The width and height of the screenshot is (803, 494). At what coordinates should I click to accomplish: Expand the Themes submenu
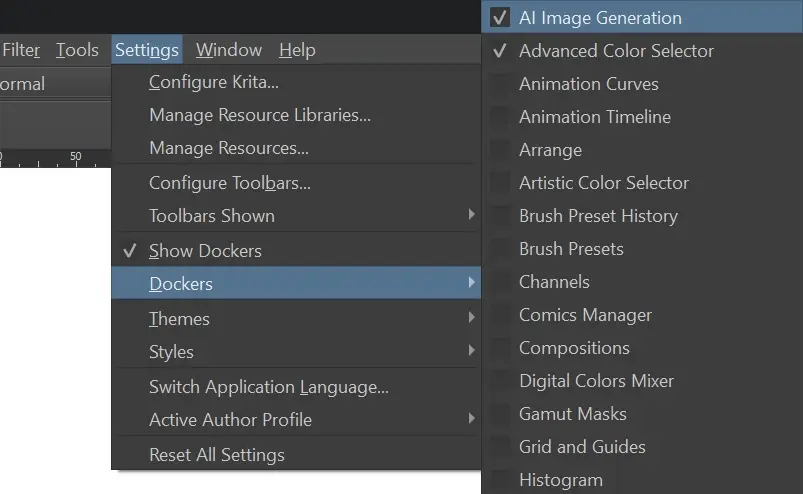[296, 318]
